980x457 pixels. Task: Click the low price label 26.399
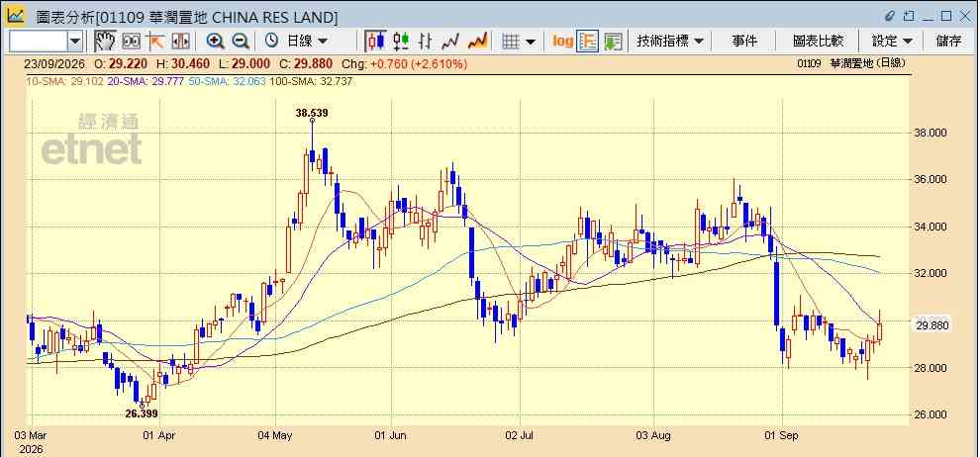point(141,413)
